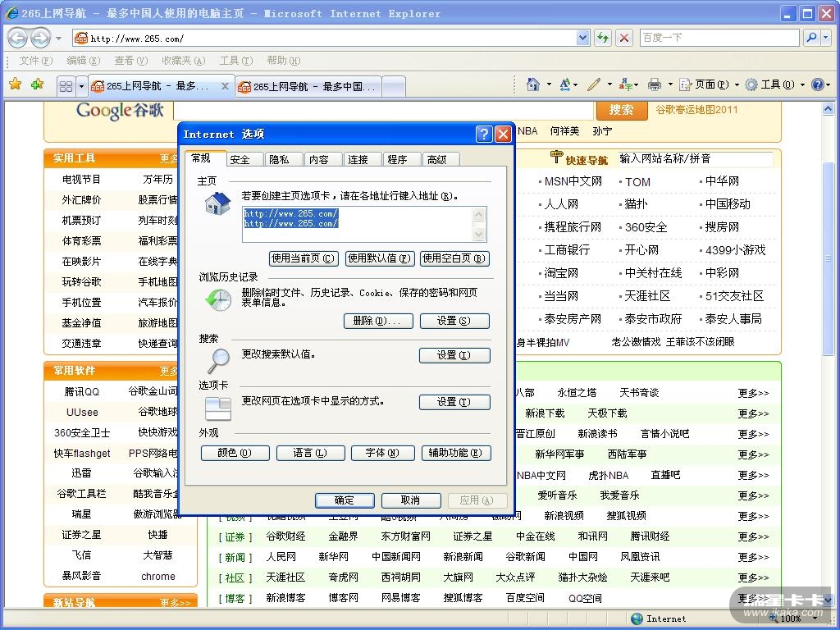
Task: Click the red Stop loading icon
Action: 624,38
